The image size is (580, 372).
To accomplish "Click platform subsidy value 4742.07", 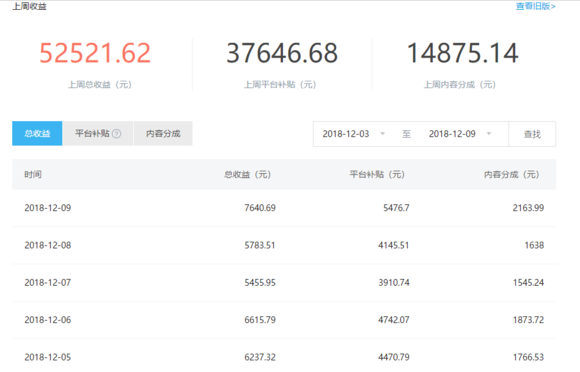I will 394,320.
